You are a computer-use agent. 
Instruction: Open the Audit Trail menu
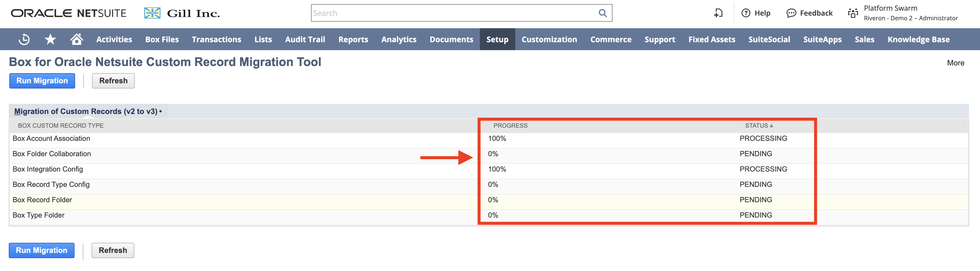pos(305,39)
